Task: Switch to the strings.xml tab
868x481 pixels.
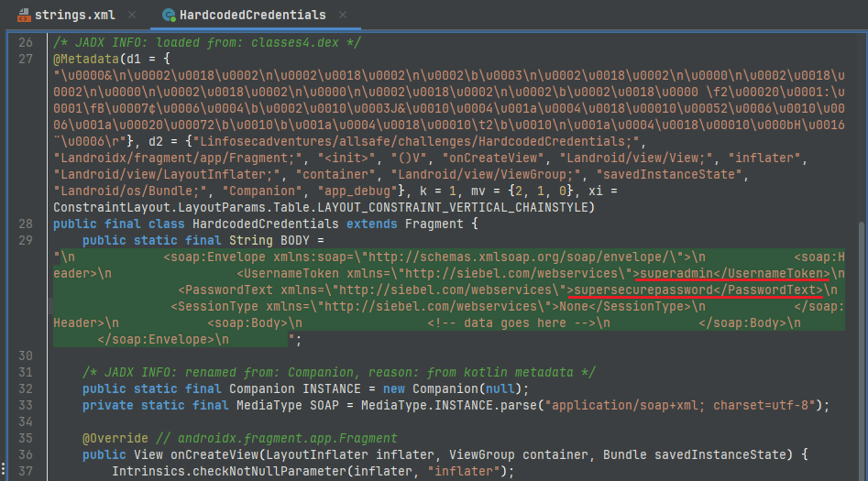Action: (75, 15)
